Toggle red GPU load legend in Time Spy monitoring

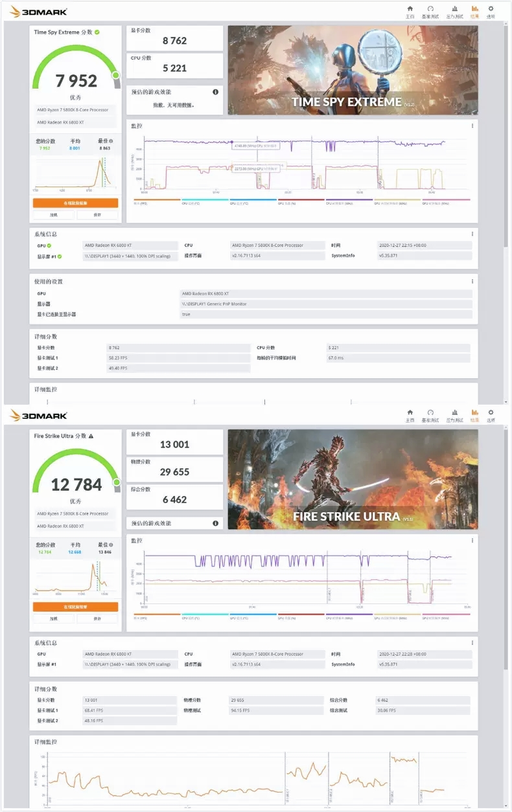click(301, 201)
